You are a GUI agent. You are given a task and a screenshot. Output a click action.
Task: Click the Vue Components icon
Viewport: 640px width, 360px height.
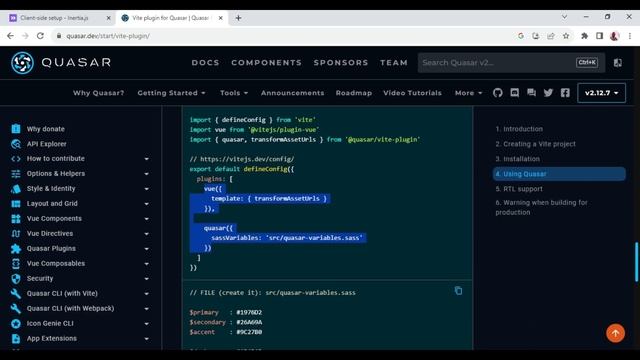click(x=16, y=219)
